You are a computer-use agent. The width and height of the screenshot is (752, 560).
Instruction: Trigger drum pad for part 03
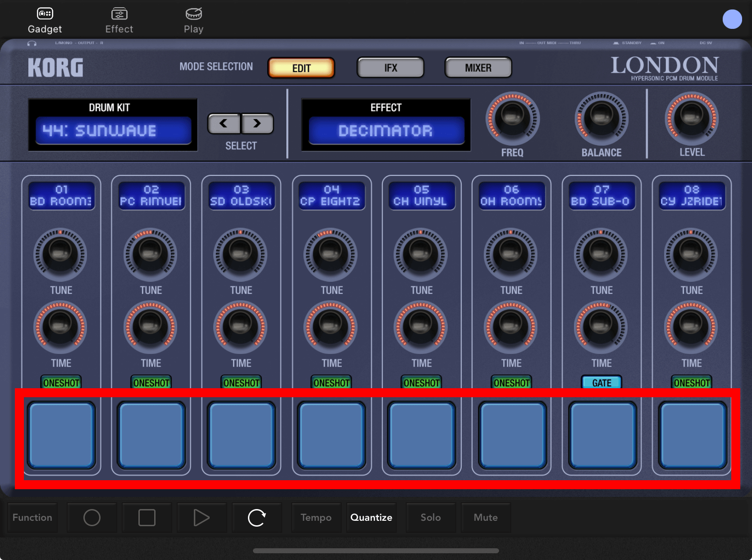[x=241, y=436]
